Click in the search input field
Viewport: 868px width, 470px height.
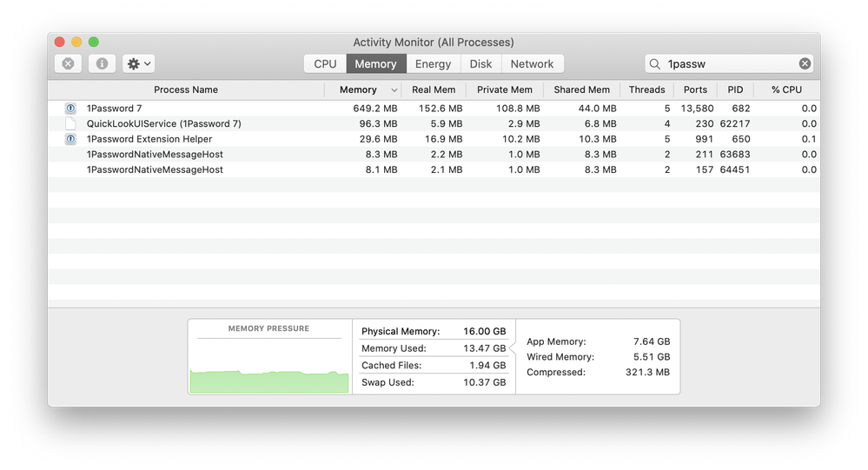pos(730,63)
